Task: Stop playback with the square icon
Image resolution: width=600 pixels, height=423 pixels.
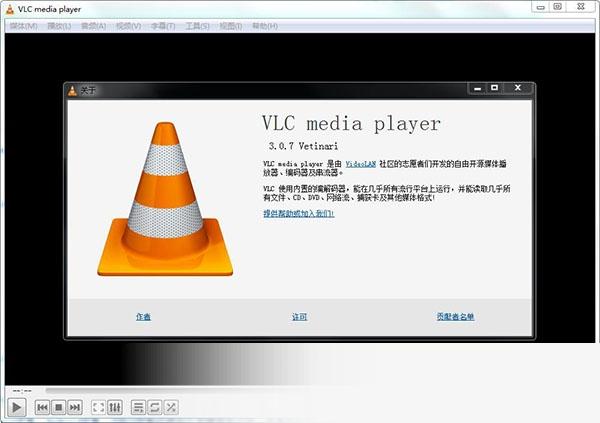Action: [59, 407]
